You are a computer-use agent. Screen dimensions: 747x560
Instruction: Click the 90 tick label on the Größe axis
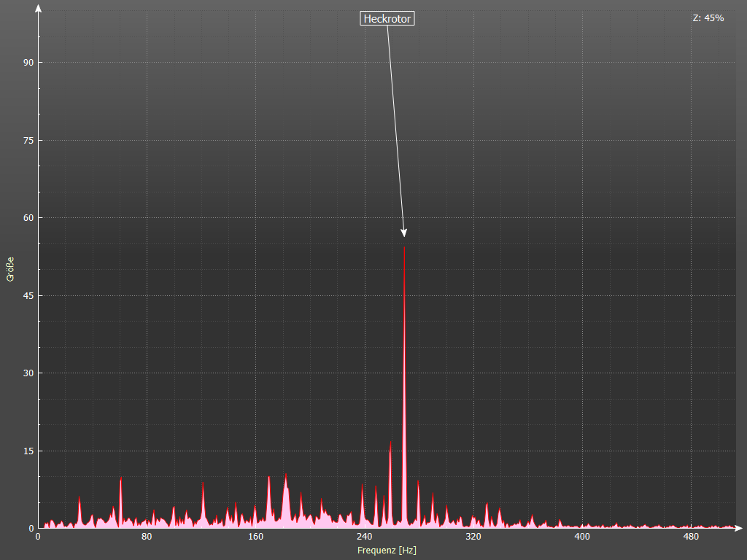28,63
